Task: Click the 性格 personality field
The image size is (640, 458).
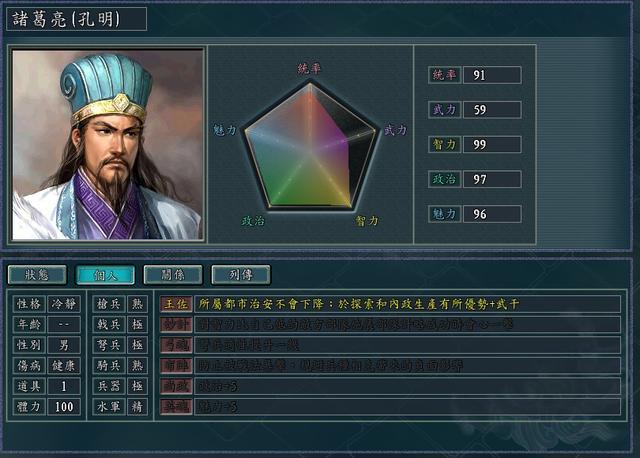Action: (x=47, y=304)
